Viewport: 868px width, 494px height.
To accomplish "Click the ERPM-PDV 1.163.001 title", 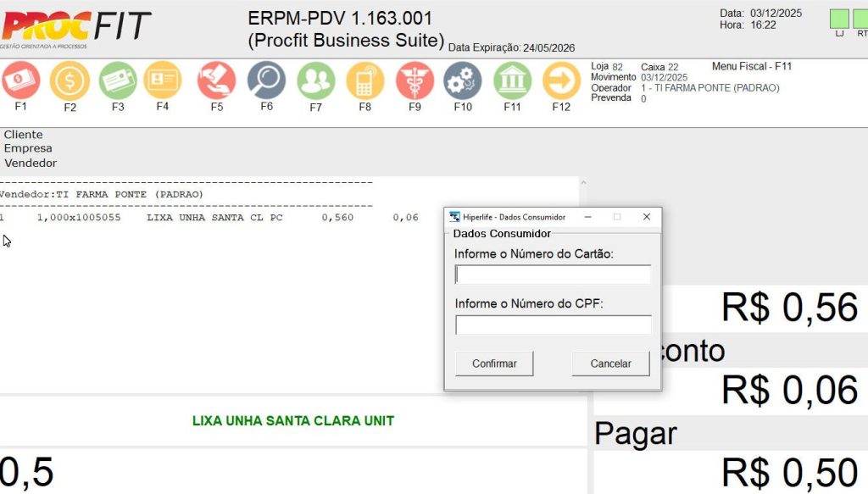I will point(340,19).
